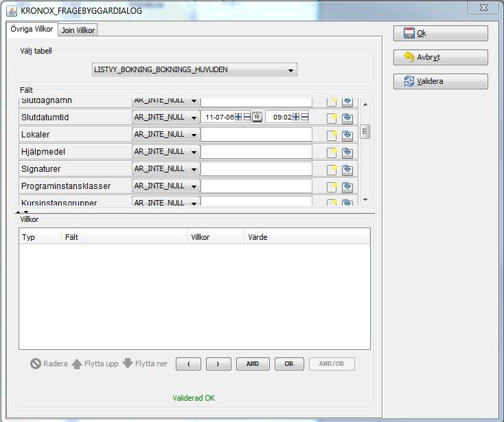
Task: Click the Fält list scrollbar handle
Action: tap(365, 131)
